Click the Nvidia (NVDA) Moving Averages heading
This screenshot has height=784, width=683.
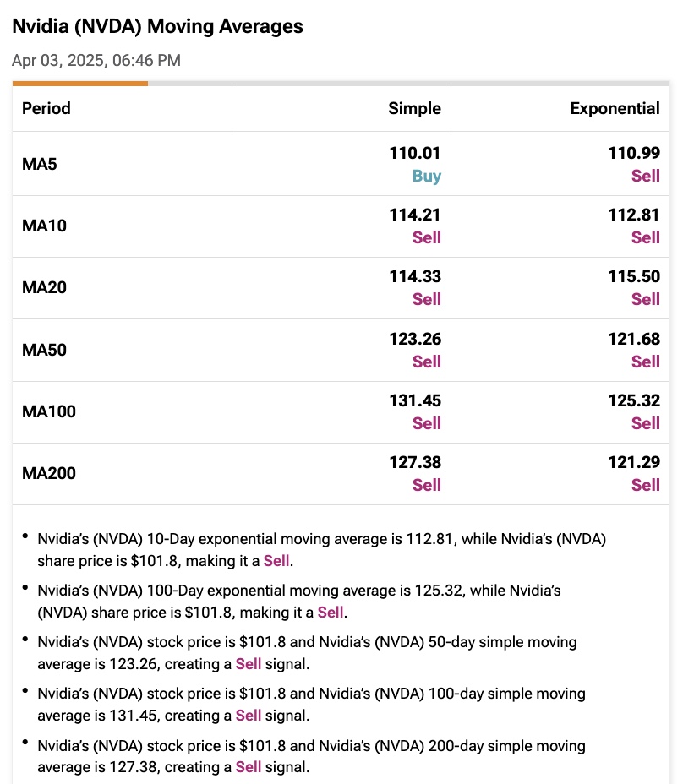point(157,26)
